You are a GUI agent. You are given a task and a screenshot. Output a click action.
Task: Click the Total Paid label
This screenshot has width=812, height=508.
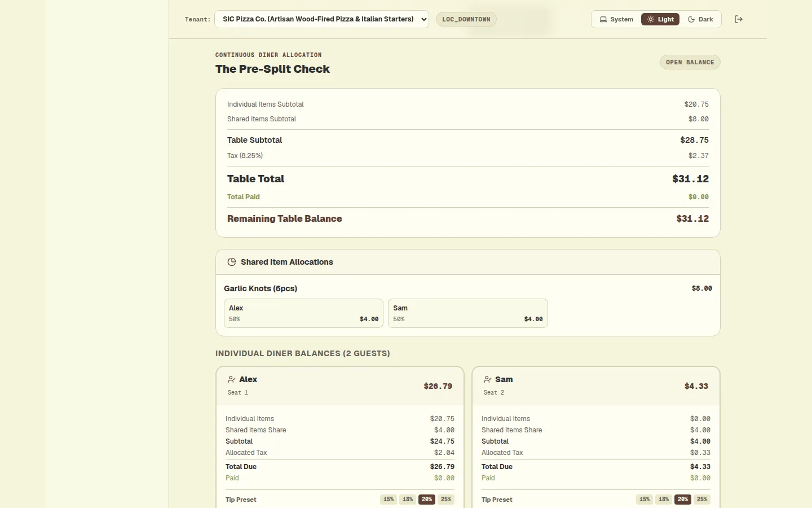pos(244,197)
